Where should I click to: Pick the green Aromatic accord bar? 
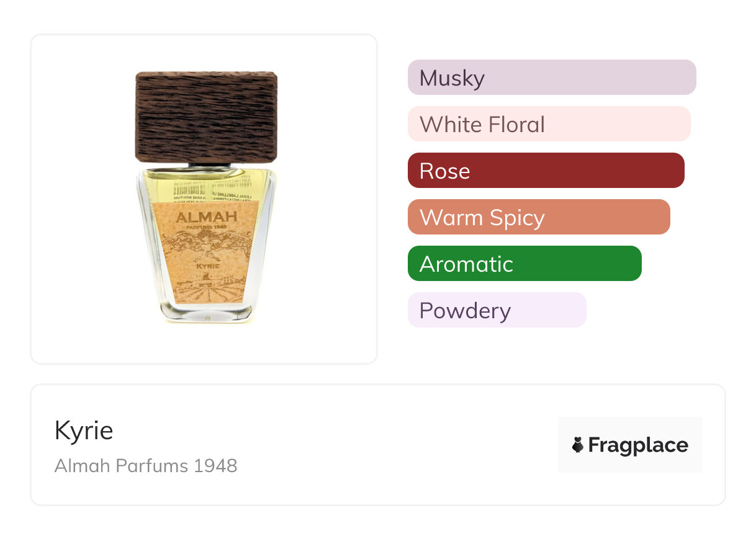pos(524,264)
